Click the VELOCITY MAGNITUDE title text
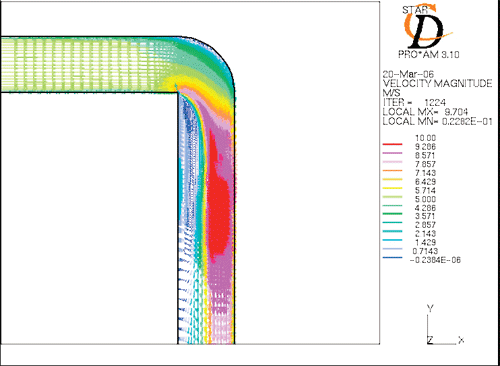 point(437,83)
